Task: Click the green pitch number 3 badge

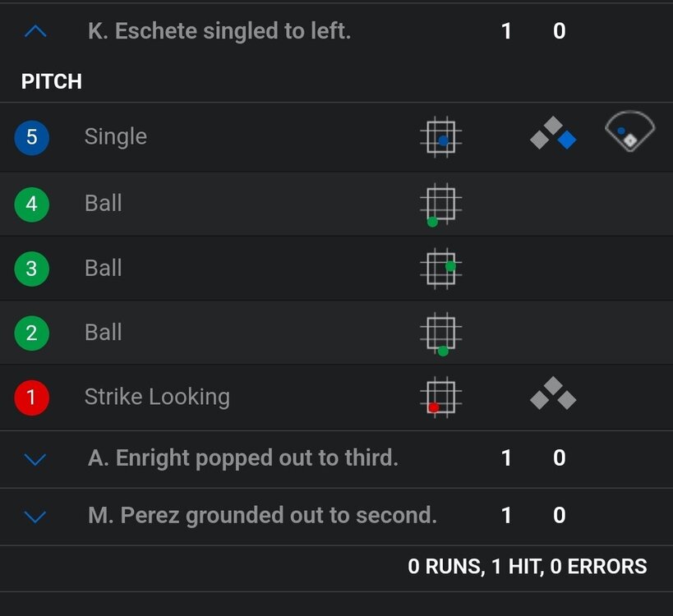Action: (32, 269)
